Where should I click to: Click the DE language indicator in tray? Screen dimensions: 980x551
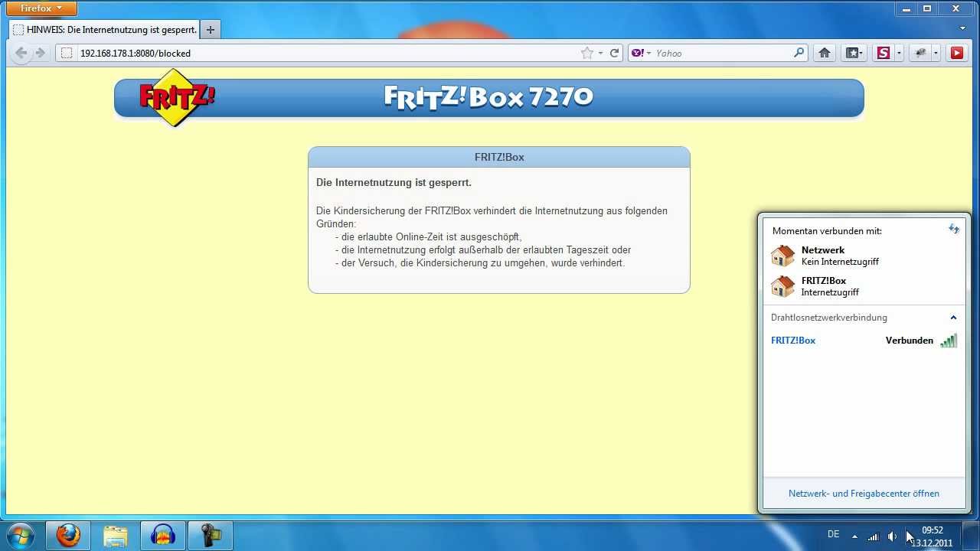click(x=833, y=534)
